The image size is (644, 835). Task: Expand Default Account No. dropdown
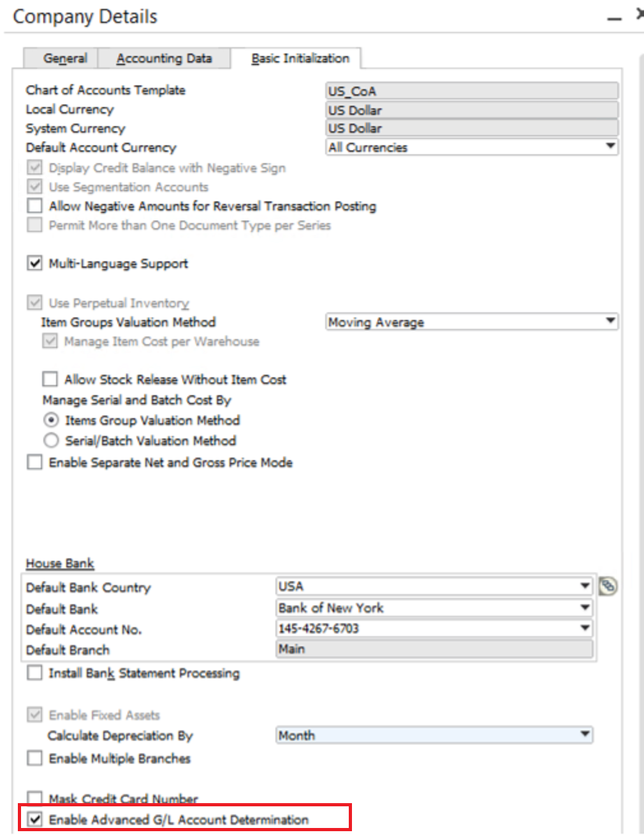pos(585,628)
